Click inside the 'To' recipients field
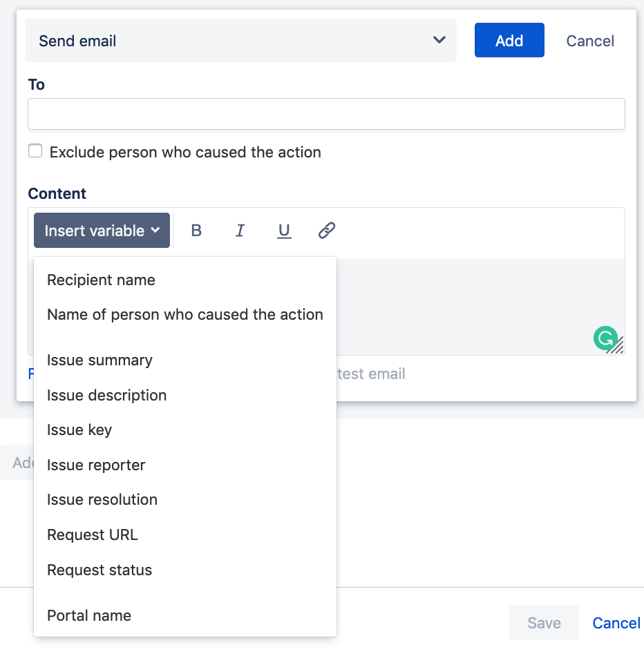 click(325, 113)
